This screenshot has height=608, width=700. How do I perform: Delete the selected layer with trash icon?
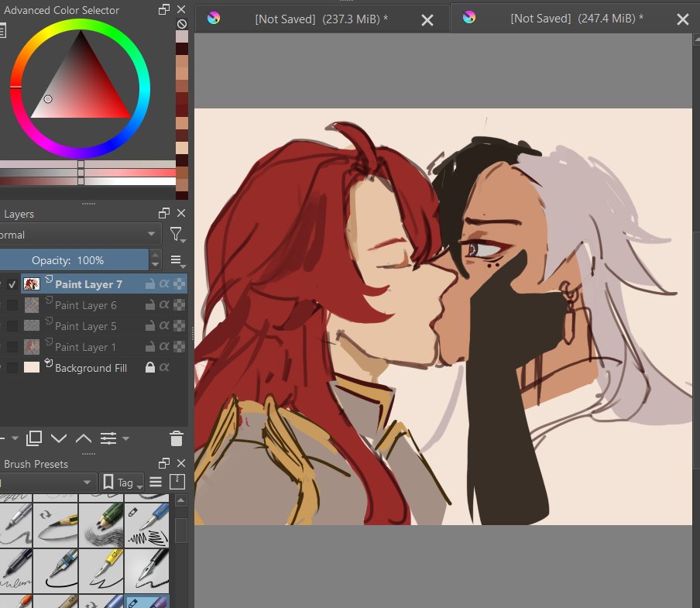(x=177, y=438)
